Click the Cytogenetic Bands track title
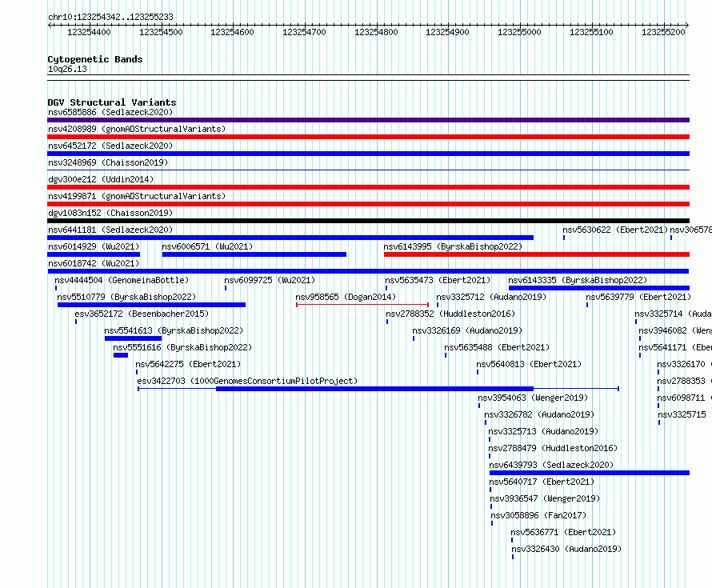The width and height of the screenshot is (712, 588). pyautogui.click(x=95, y=59)
